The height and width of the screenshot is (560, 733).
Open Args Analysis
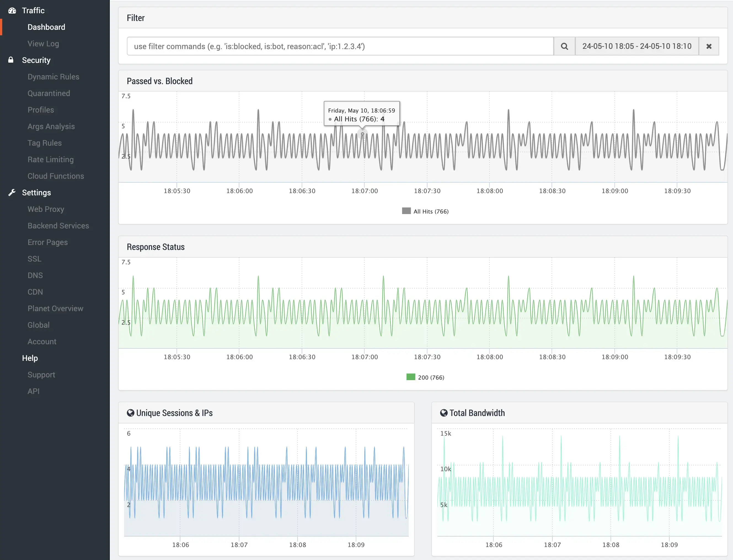51,126
